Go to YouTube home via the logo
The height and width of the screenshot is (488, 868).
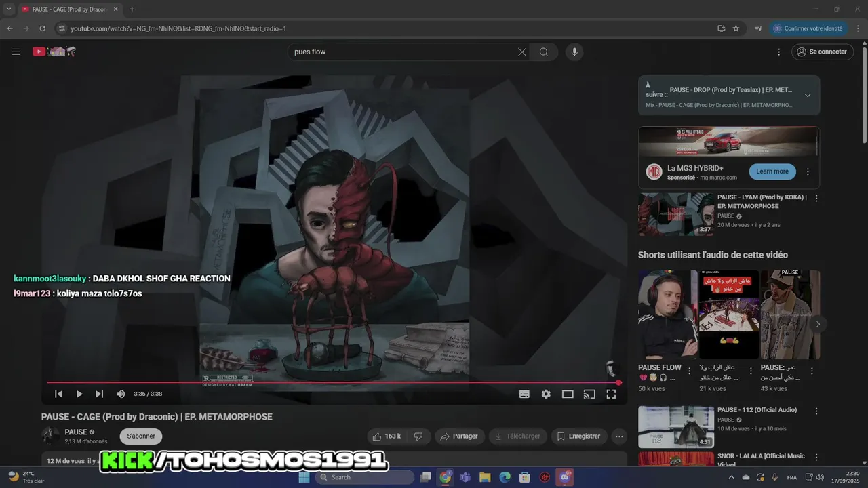(54, 52)
